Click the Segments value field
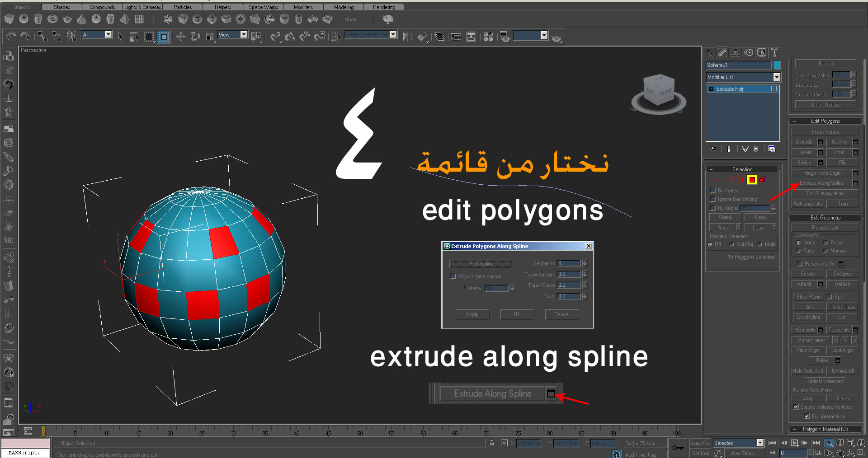Screen dimensions: 868x458 point(569,263)
